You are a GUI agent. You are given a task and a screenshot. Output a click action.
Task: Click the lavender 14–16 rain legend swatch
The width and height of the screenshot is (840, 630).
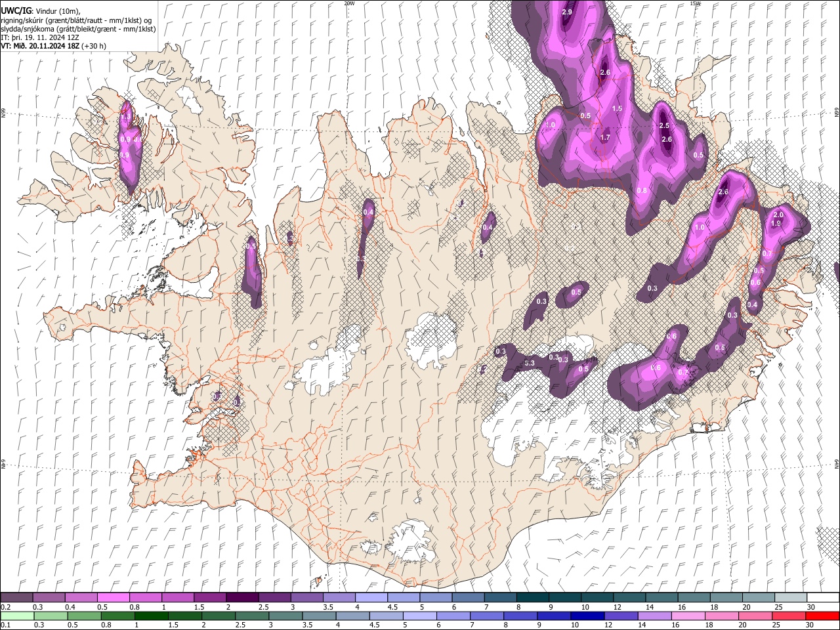pyautogui.click(x=654, y=616)
